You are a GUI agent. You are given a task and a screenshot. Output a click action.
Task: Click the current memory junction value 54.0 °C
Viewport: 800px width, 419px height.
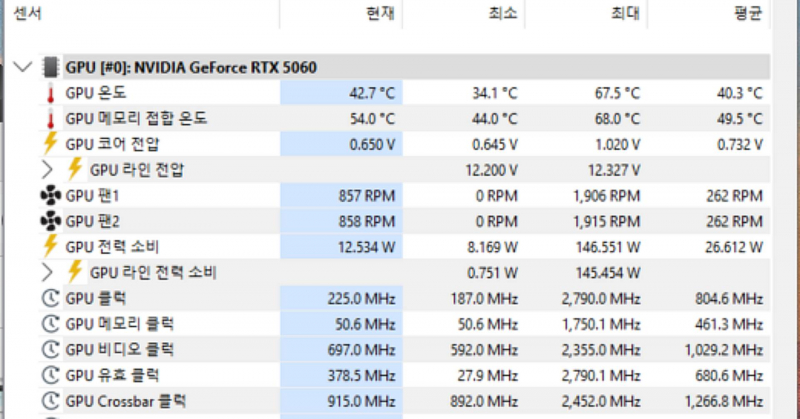click(372, 119)
